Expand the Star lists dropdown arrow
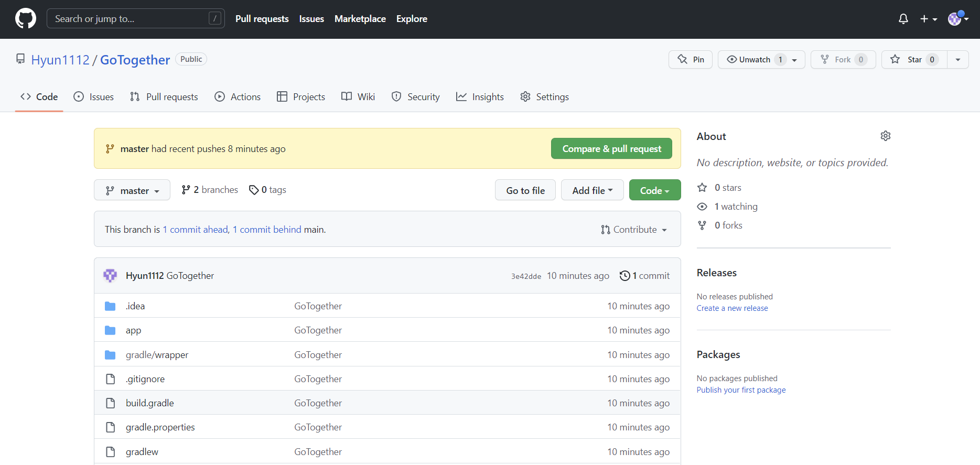Image resolution: width=980 pixels, height=465 pixels. click(x=958, y=60)
